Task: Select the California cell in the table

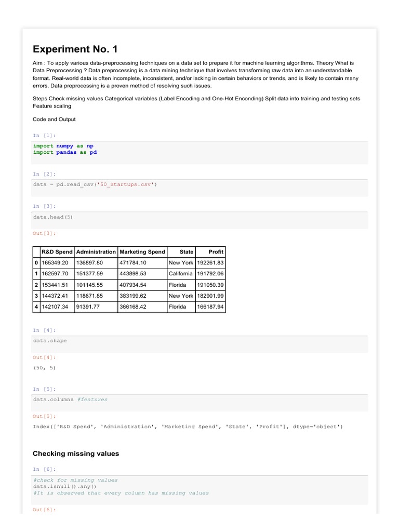Action: point(181,274)
